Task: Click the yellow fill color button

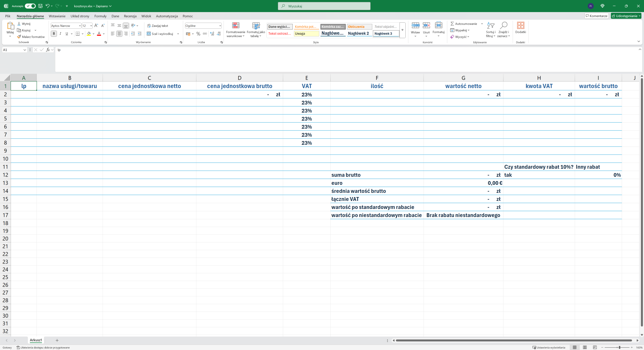Action: tap(89, 34)
